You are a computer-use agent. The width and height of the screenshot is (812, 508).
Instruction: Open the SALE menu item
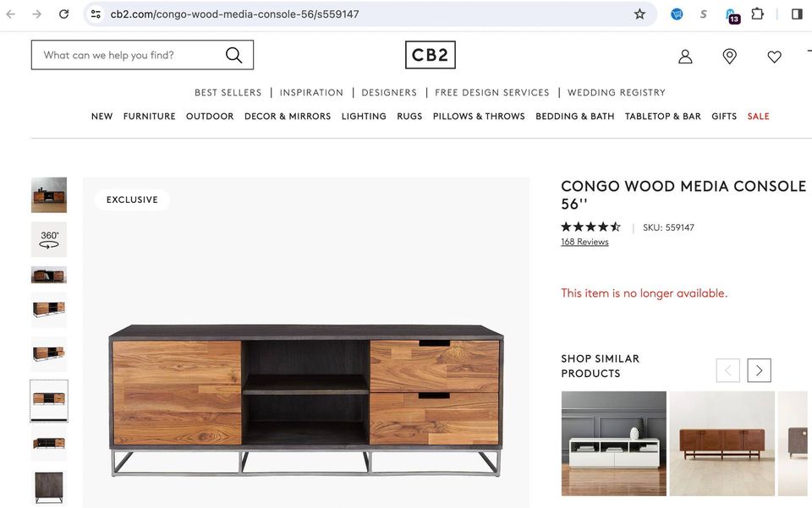click(x=758, y=117)
